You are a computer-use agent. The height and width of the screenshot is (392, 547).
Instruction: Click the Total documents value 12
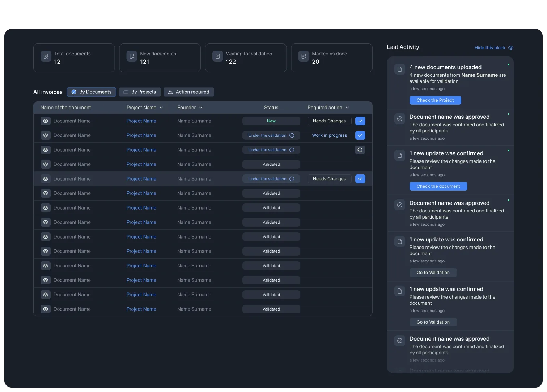[x=57, y=62]
